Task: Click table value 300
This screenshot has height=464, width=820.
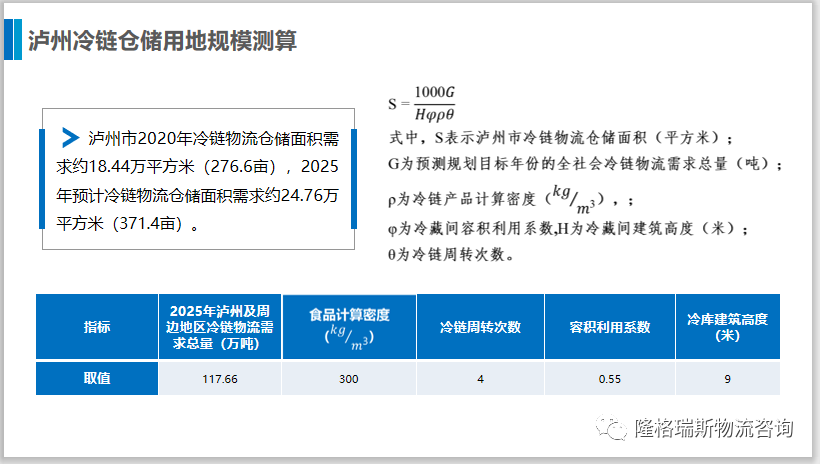Action: tap(349, 378)
